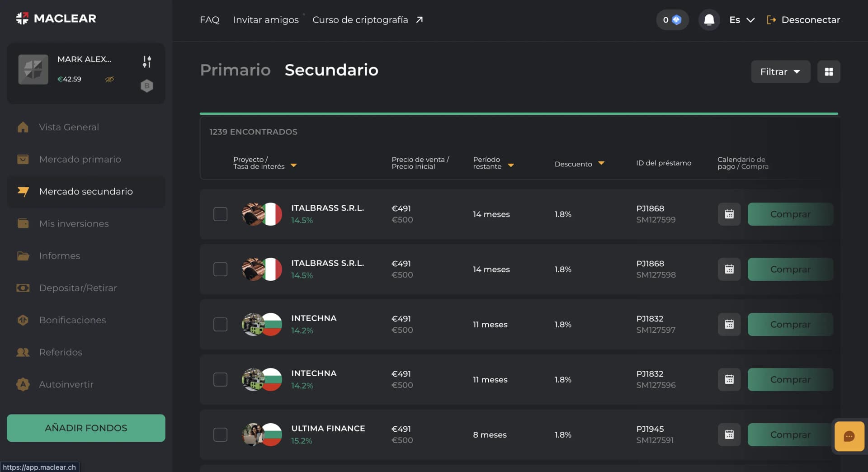Check the first ITALBRASS S.R.L. row
868x472 pixels.
coord(220,214)
